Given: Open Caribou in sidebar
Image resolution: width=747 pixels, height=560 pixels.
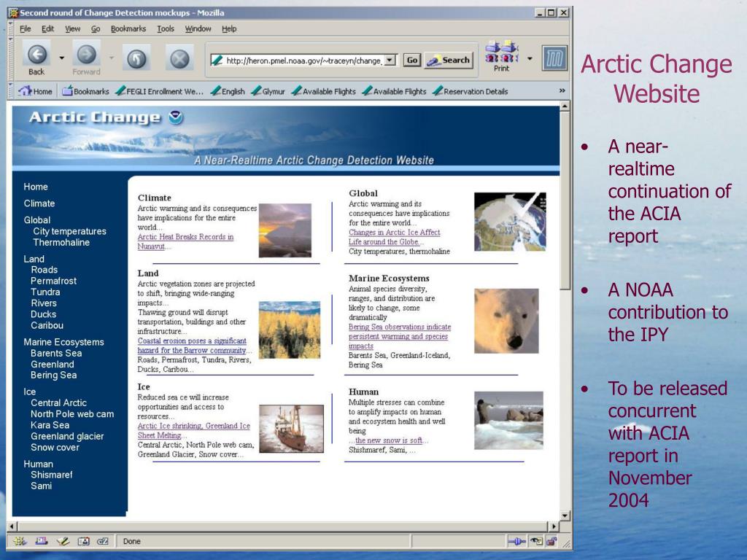Looking at the screenshot, I should tap(47, 325).
